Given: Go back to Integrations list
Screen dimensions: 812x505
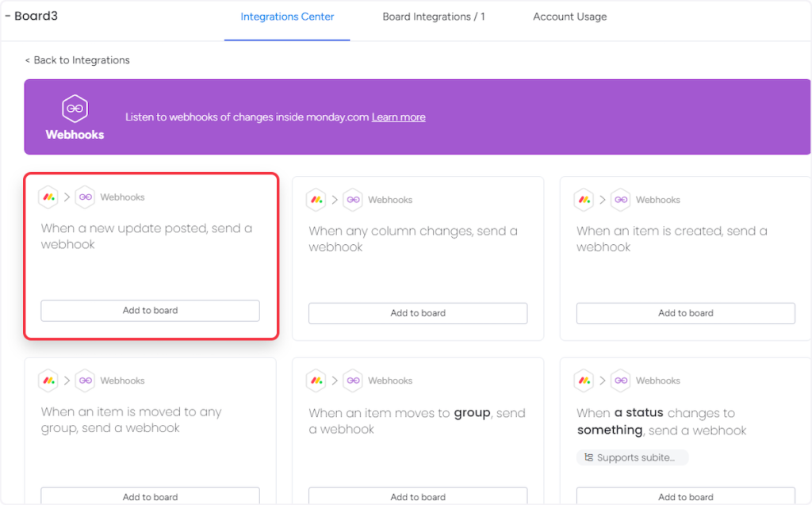Looking at the screenshot, I should pyautogui.click(x=77, y=60).
